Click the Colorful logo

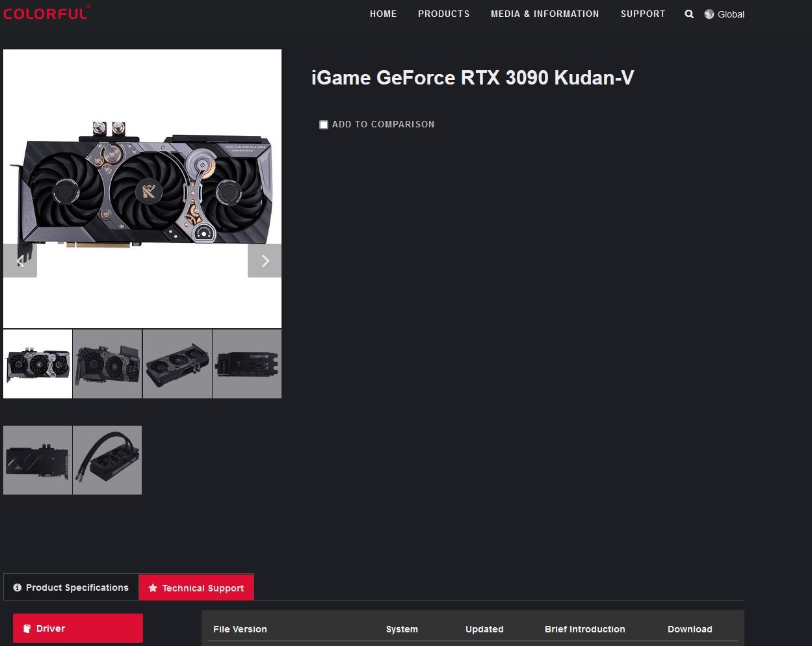click(47, 13)
